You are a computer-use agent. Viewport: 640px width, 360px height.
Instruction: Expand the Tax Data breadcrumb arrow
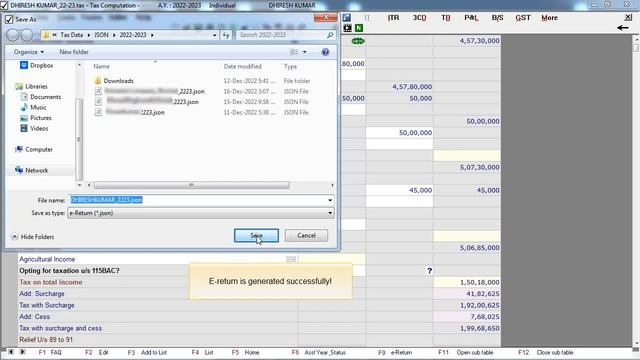tap(89, 35)
